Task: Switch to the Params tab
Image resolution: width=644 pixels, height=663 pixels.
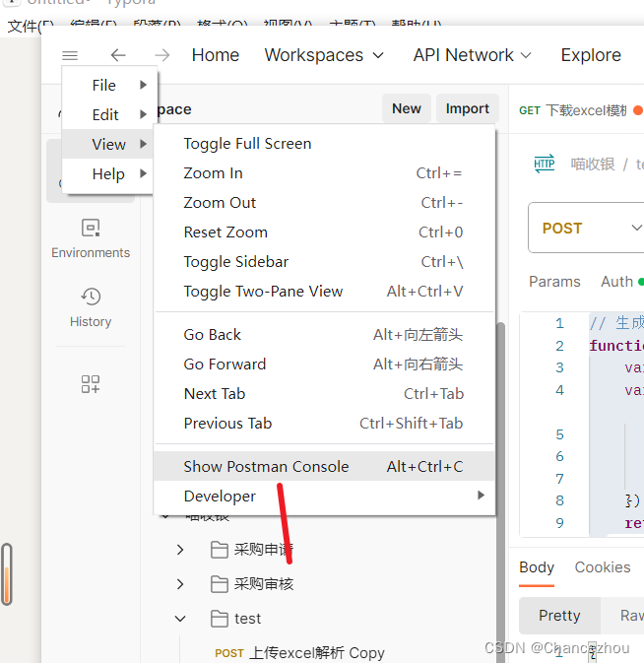Action: pyautogui.click(x=554, y=282)
